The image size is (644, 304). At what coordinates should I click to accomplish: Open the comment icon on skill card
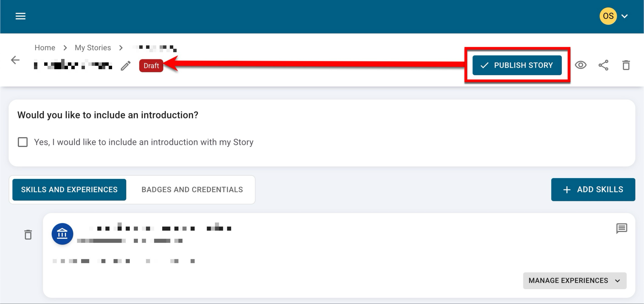coord(622,228)
